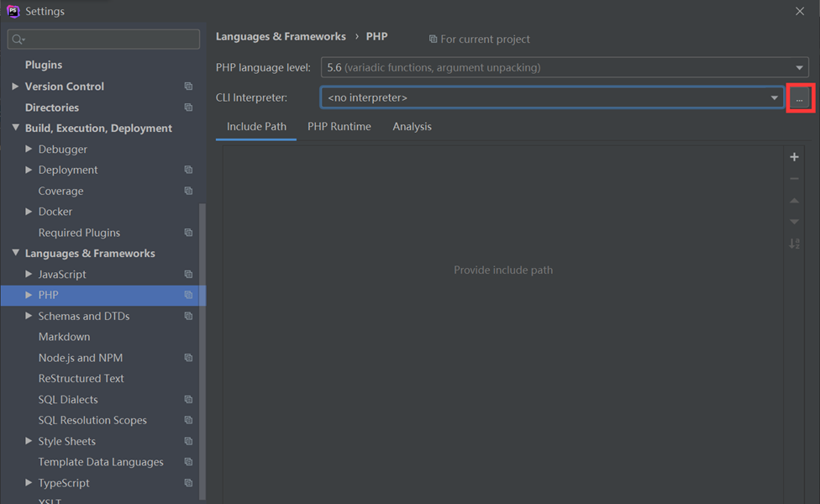Click the CLI Interpreter browse (...) button

click(x=800, y=97)
